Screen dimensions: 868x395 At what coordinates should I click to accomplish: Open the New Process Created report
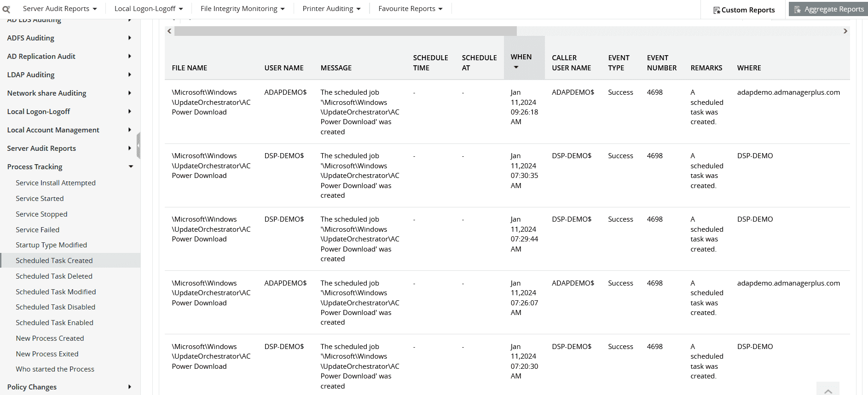[50, 338]
